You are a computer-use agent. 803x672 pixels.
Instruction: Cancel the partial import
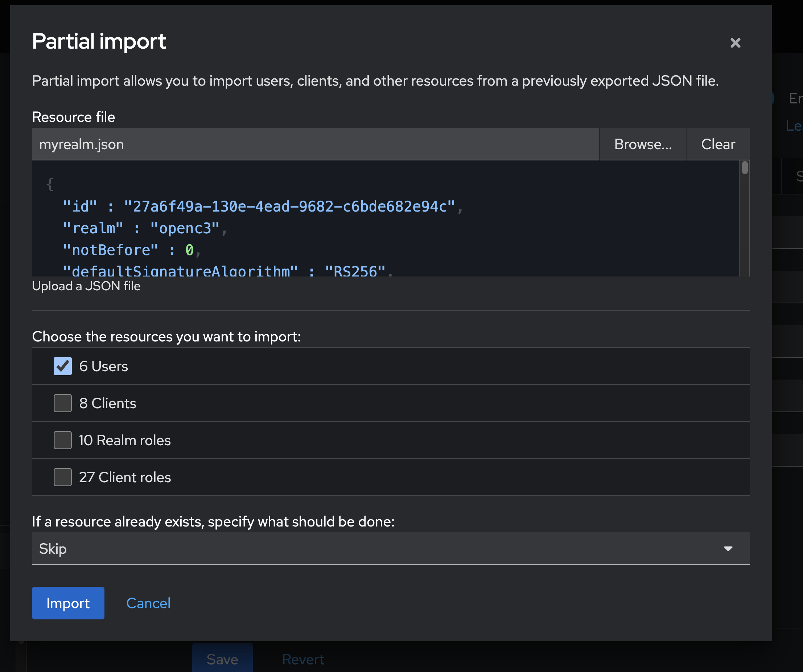click(148, 603)
